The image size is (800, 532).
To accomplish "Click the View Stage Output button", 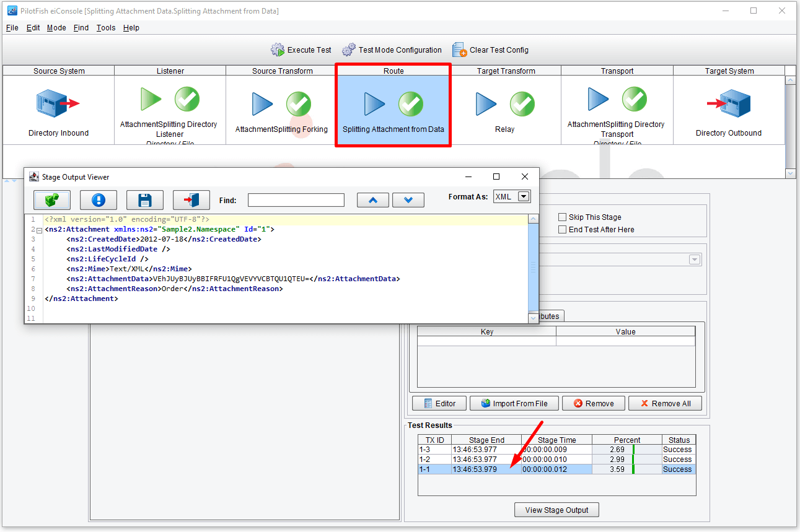I will [556, 510].
